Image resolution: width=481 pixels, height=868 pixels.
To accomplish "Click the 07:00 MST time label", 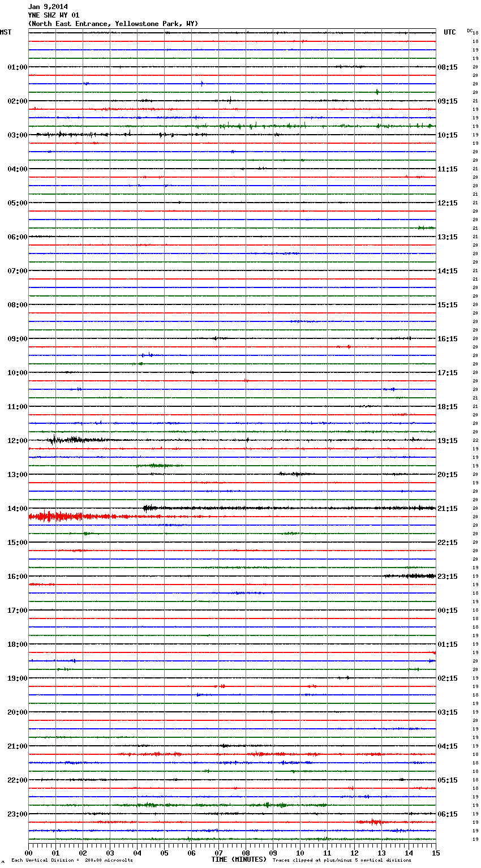I will point(18,271).
